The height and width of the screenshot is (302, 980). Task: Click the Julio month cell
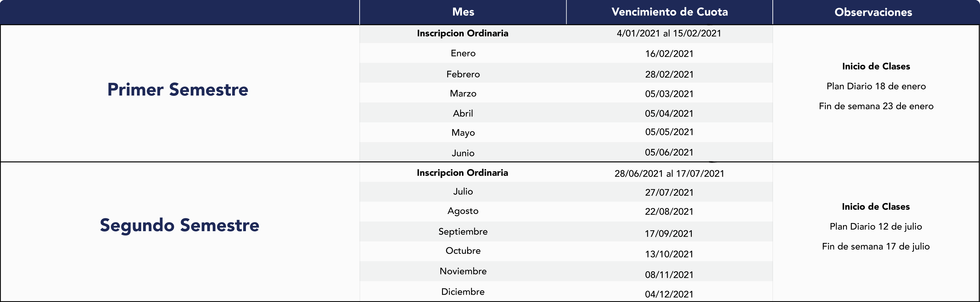point(463,191)
